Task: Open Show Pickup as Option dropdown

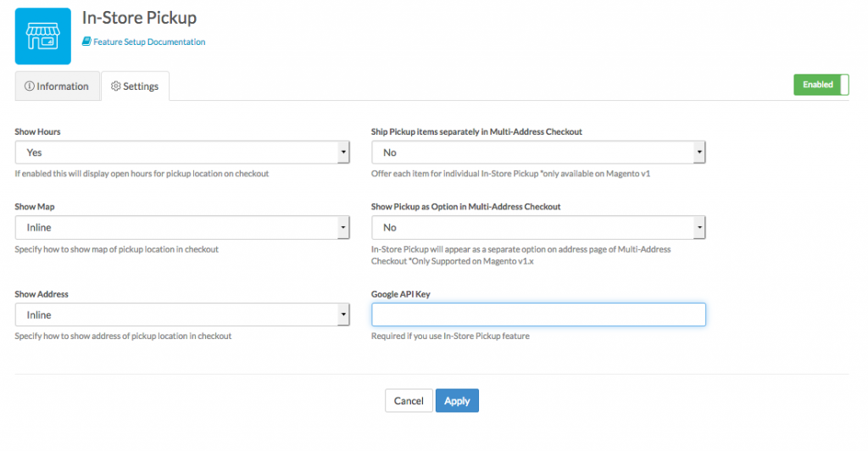Action: [x=538, y=227]
